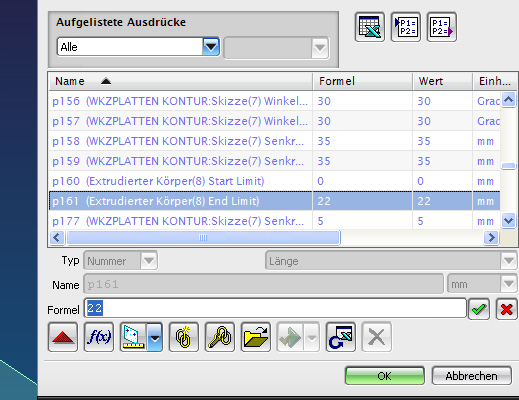Viewport: 519px width, 400px height.
Task: Sort by the Formel column header
Action: click(363, 81)
